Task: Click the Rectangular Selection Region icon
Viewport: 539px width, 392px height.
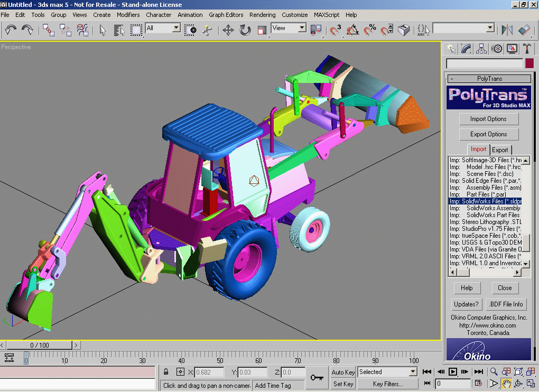Action: pyautogui.click(x=136, y=30)
